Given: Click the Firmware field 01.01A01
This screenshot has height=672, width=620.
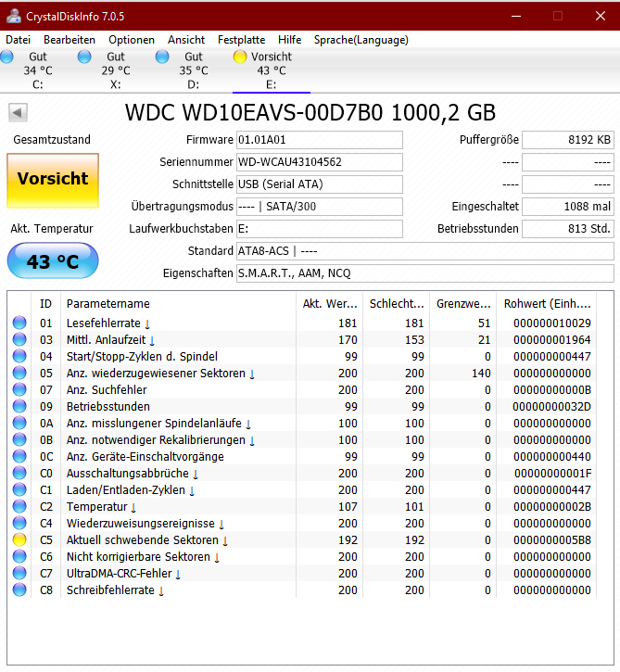Looking at the screenshot, I should click(x=320, y=140).
